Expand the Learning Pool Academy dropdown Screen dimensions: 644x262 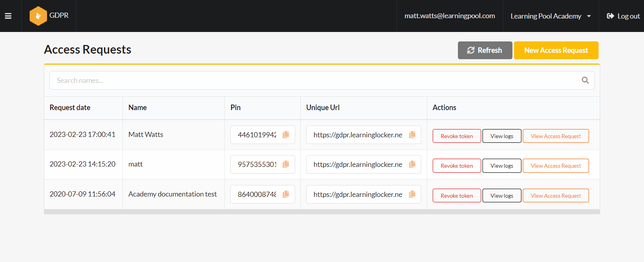550,16
